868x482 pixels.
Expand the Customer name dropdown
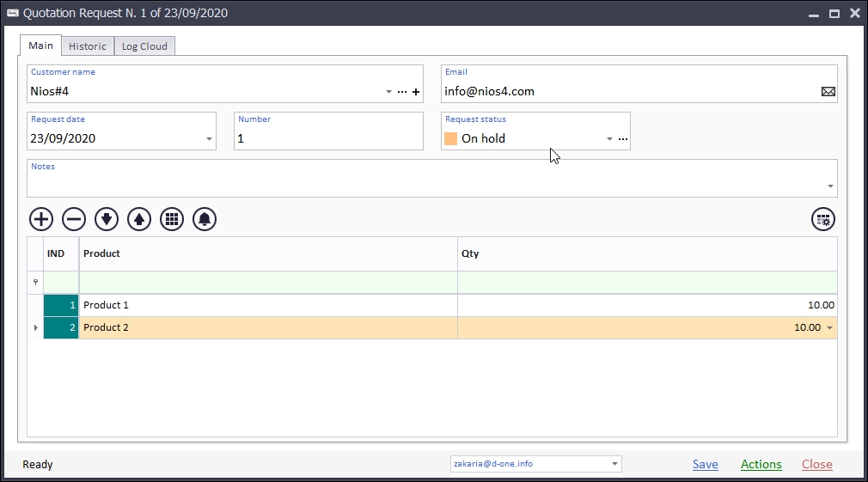click(389, 92)
